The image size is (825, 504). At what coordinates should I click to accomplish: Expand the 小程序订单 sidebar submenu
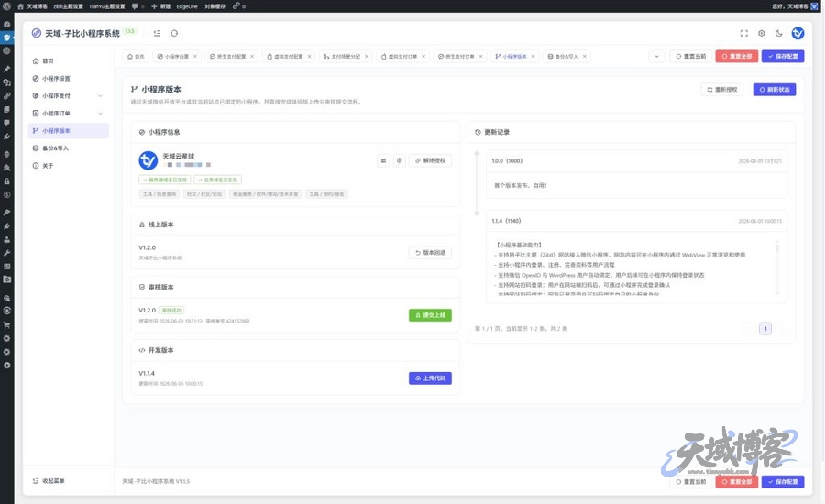tap(100, 113)
